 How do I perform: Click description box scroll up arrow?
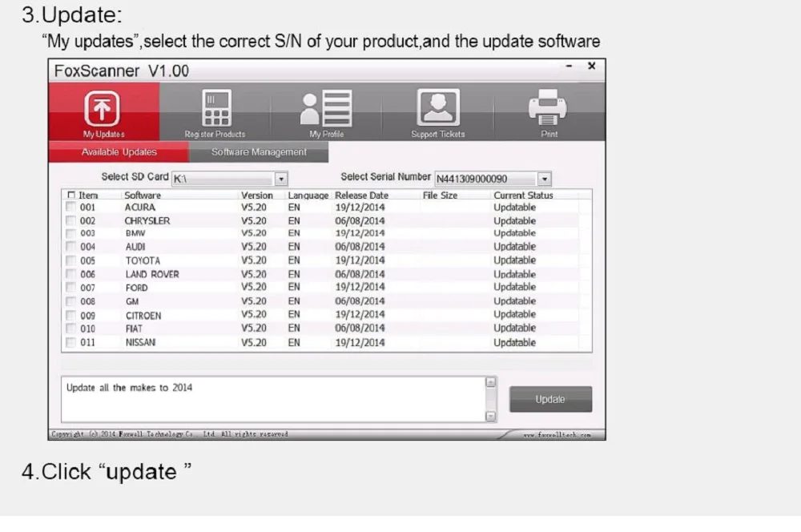point(490,382)
